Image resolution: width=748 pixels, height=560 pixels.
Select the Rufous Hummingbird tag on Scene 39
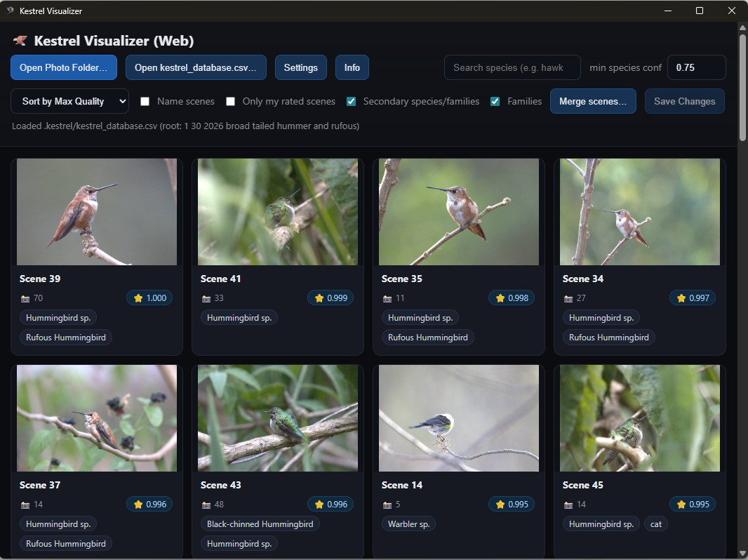point(65,337)
